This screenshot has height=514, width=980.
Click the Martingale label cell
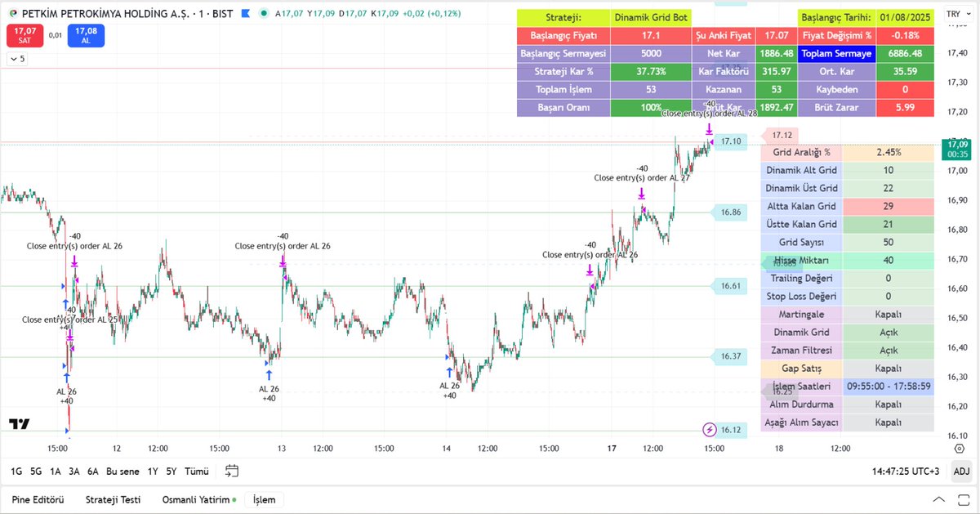[802, 314]
